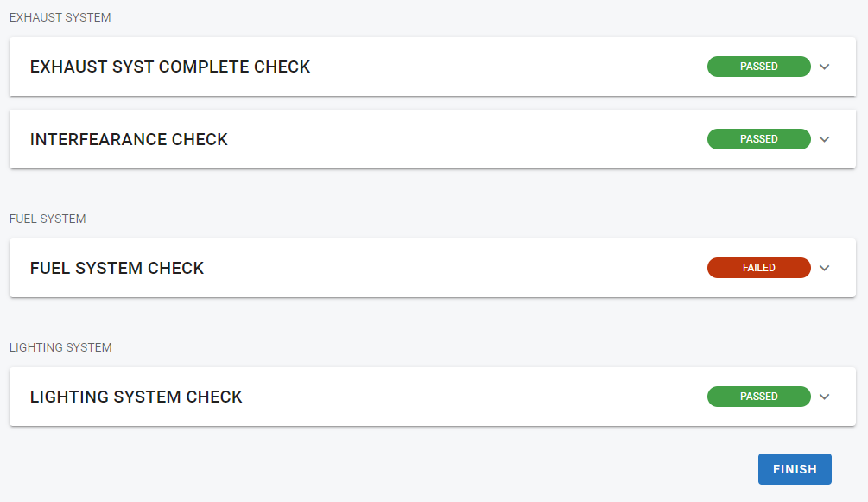Click the Exhaust System section label
This screenshot has width=868, height=502.
point(60,17)
